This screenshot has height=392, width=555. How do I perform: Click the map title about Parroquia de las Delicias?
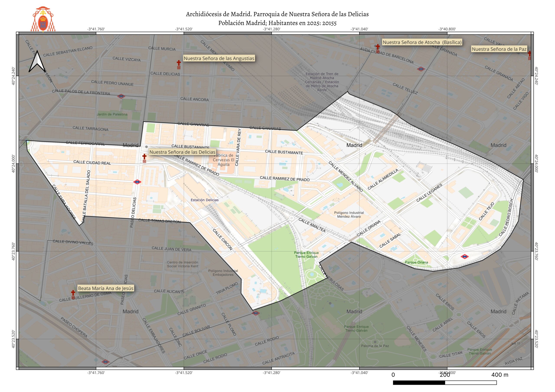click(x=277, y=14)
